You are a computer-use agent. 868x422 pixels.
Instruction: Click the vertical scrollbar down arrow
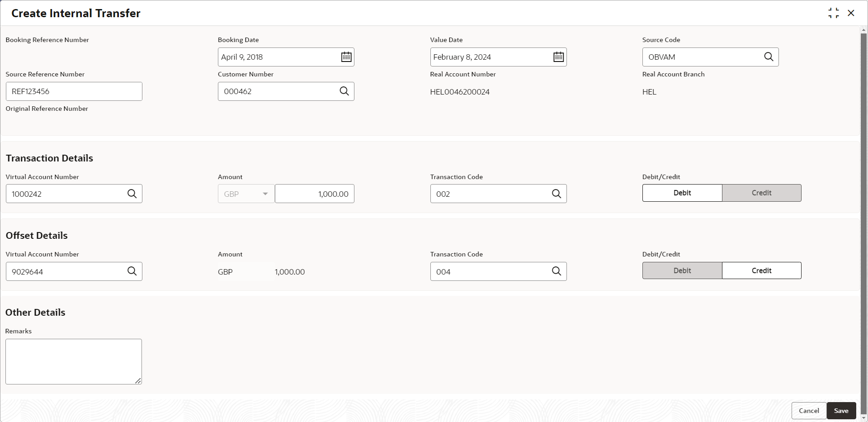pyautogui.click(x=864, y=418)
